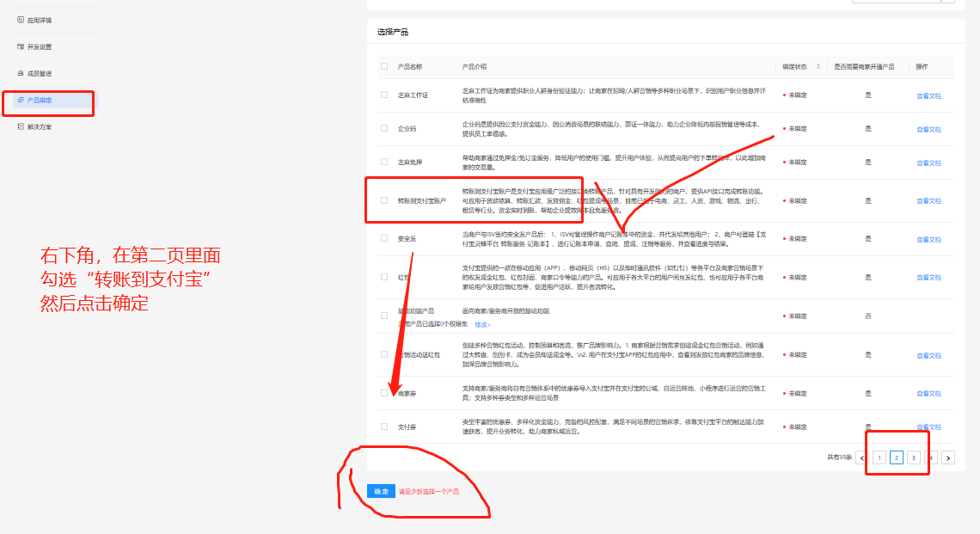Click the 绑定状态 sort arrows icon
980x534 pixels.
818,66
